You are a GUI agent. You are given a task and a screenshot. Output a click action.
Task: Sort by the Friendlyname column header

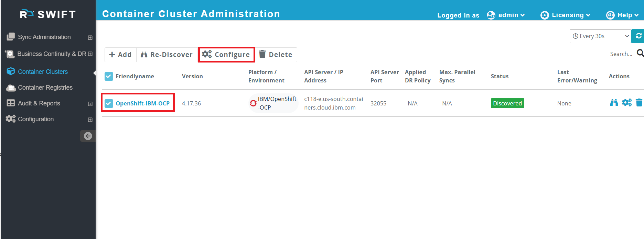tap(135, 76)
